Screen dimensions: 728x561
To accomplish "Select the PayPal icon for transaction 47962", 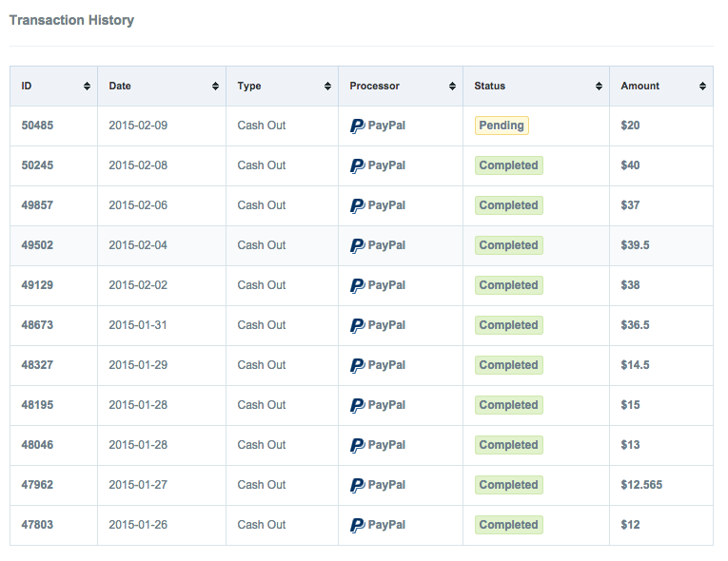I will click(358, 485).
